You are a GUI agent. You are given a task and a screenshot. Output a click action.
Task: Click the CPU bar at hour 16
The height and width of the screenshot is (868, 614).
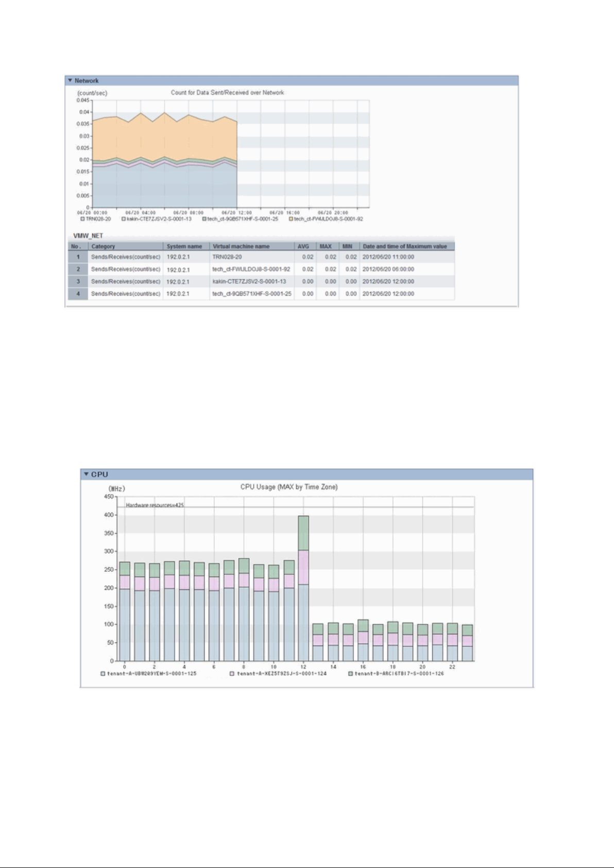[x=363, y=640]
